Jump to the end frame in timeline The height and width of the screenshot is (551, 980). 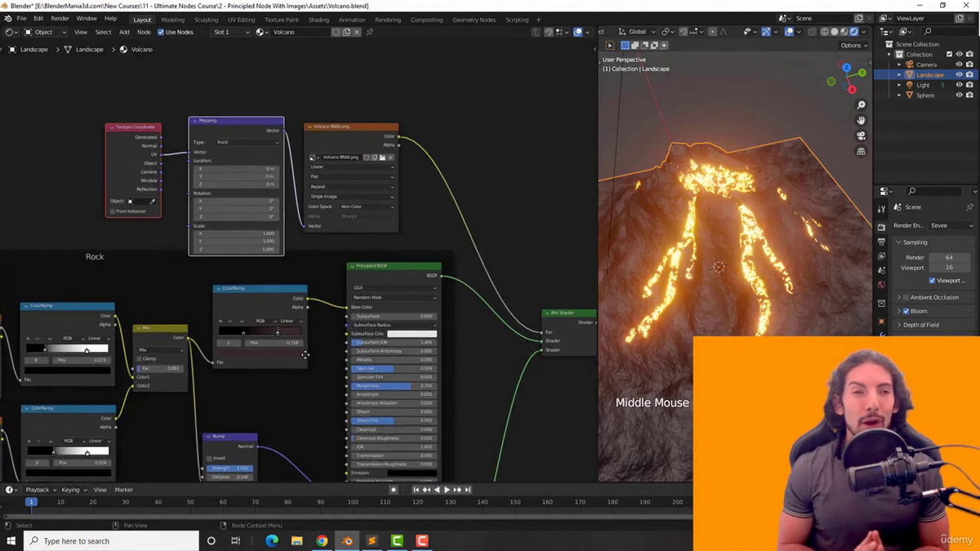click(468, 490)
